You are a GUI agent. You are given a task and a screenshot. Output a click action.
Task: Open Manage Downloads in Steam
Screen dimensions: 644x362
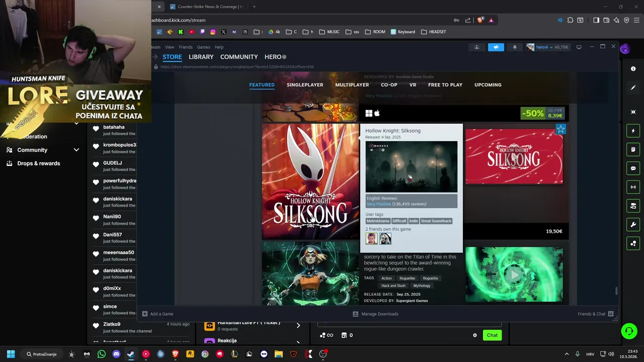[x=375, y=314]
